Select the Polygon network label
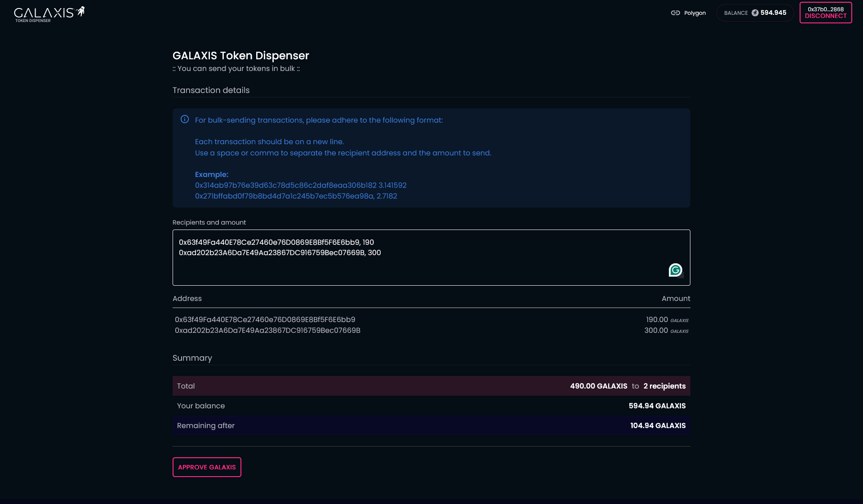This screenshot has height=504, width=863. 694,13
